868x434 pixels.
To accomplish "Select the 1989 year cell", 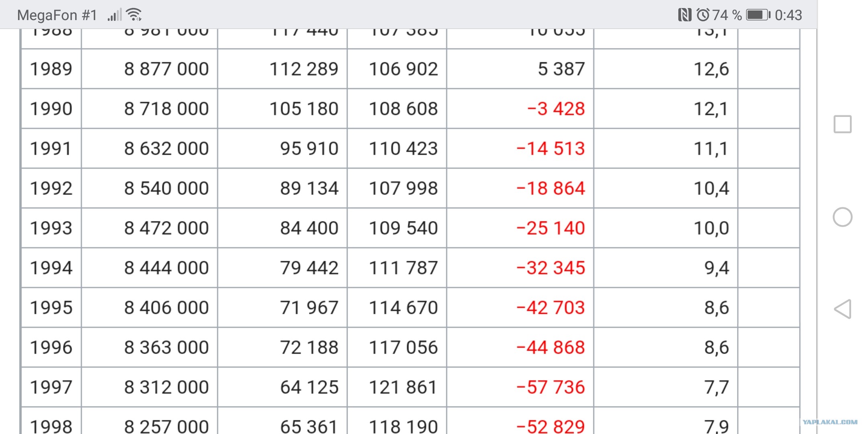I will coord(51,69).
